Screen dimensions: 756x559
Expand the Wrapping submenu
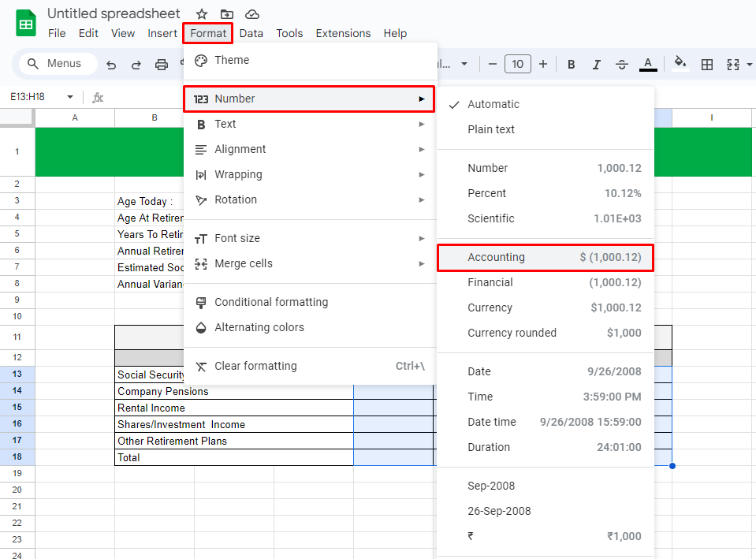pos(310,174)
